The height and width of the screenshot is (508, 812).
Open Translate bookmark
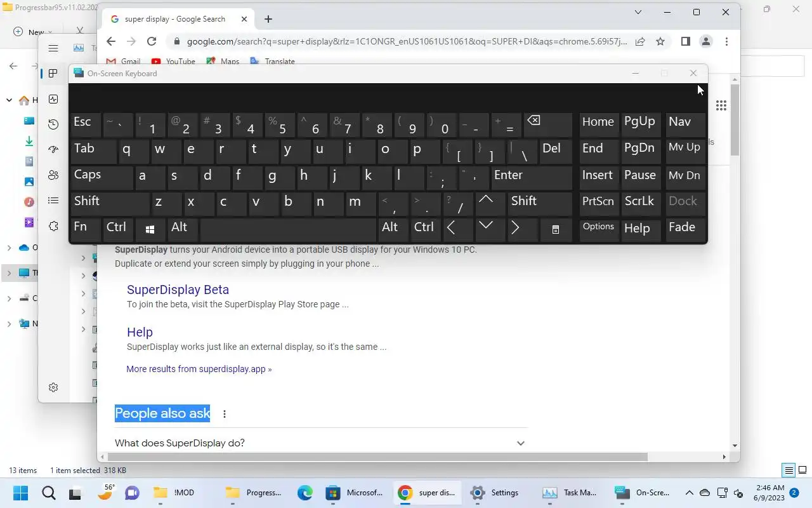pyautogui.click(x=273, y=62)
